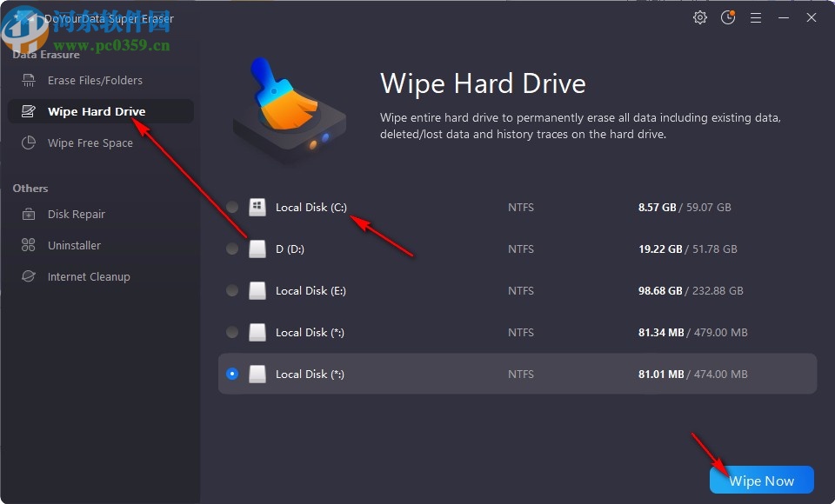Click the Erase Files/Folders icon
835x504 pixels.
tap(29, 81)
